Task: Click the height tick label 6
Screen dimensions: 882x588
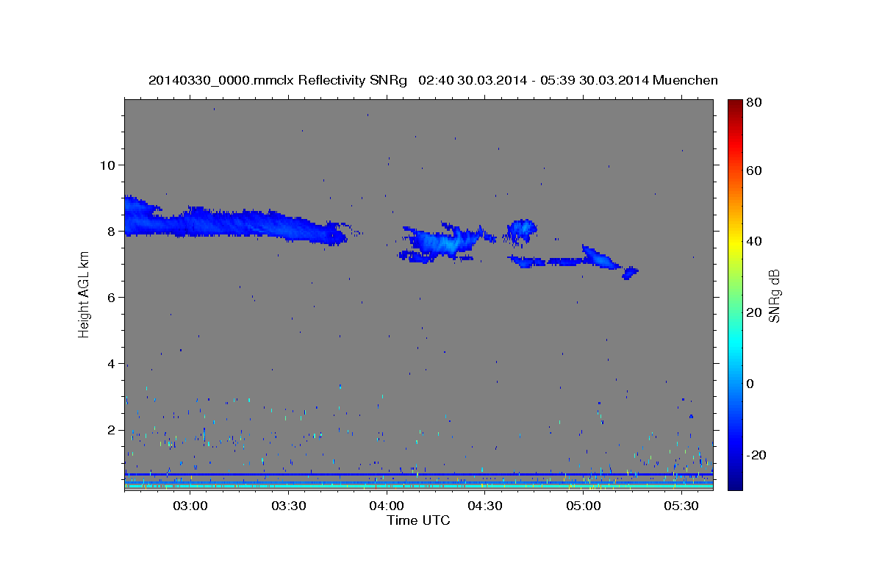Action: [x=112, y=297]
